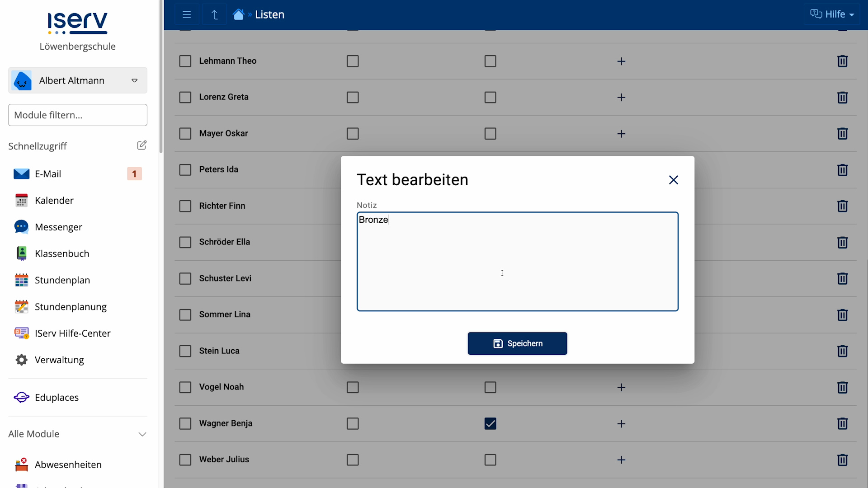Screen dimensions: 868x488
Task: Click into the Module filtern search field
Action: (x=78, y=115)
